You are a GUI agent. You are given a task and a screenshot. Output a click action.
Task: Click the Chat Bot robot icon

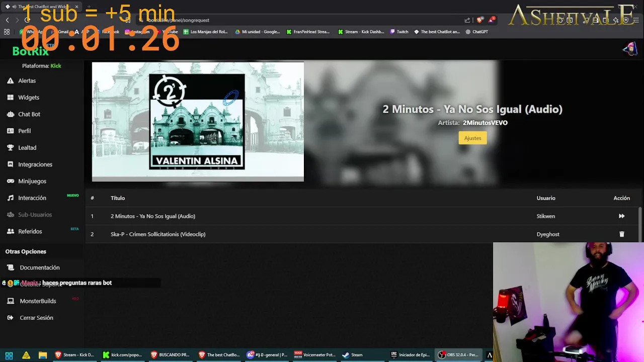pyautogui.click(x=10, y=114)
